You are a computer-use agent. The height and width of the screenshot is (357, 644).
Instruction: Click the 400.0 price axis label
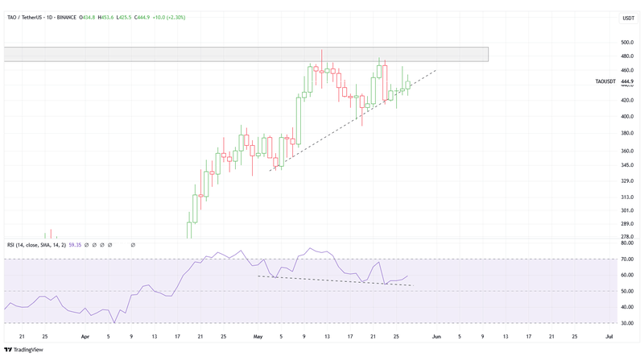627,116
